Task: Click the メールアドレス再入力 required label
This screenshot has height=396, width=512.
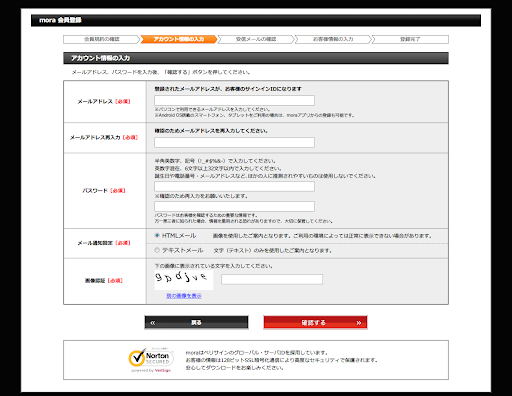Action: click(x=104, y=137)
